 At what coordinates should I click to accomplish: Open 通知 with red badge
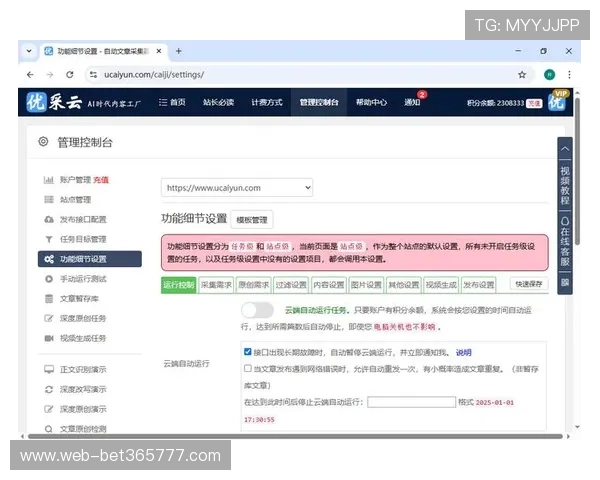413,101
